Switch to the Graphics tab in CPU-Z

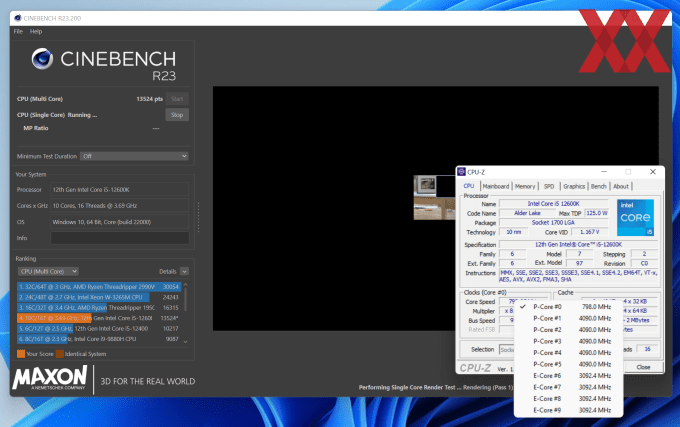tap(574, 186)
